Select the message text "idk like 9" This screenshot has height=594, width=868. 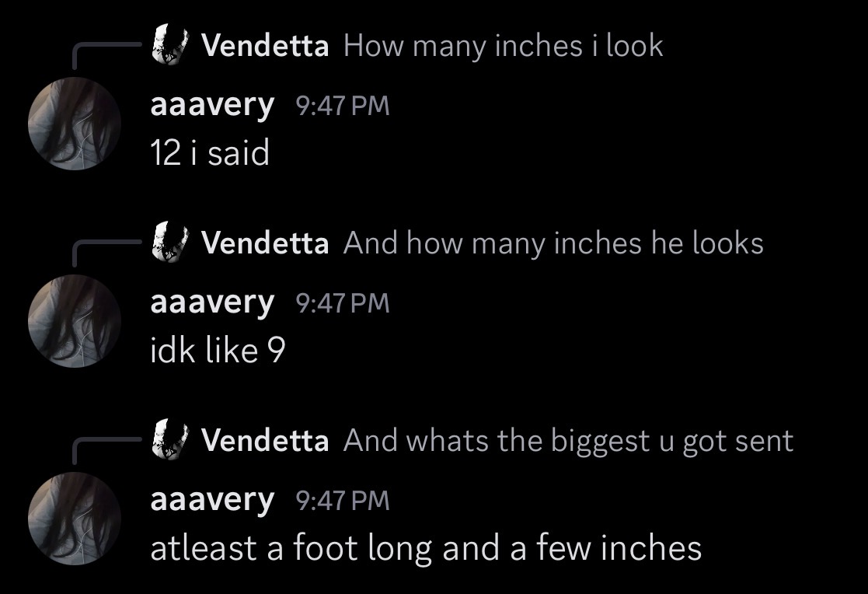point(218,351)
